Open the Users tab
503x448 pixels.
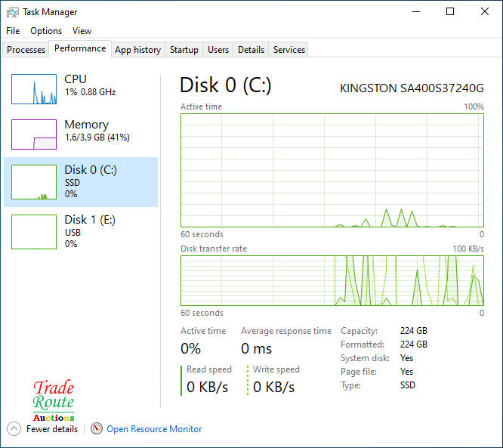click(218, 50)
